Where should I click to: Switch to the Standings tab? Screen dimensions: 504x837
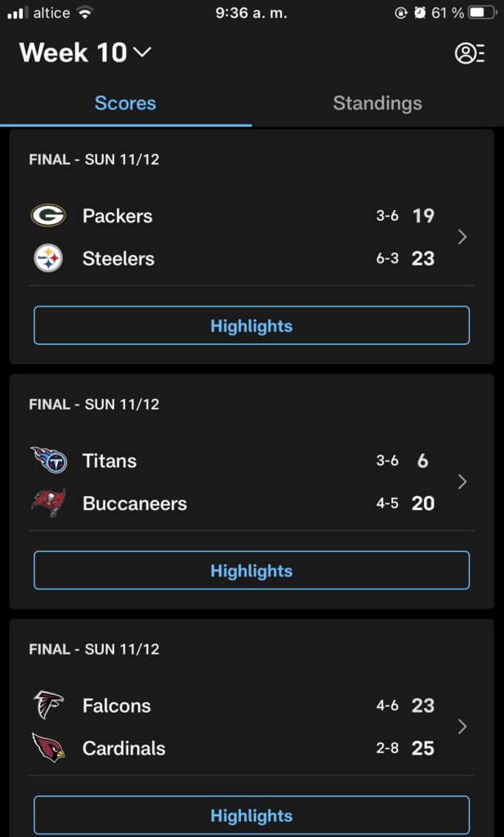click(377, 103)
